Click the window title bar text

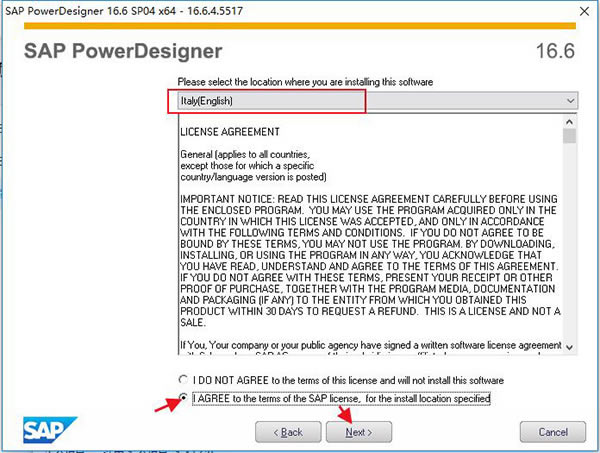pyautogui.click(x=124, y=11)
